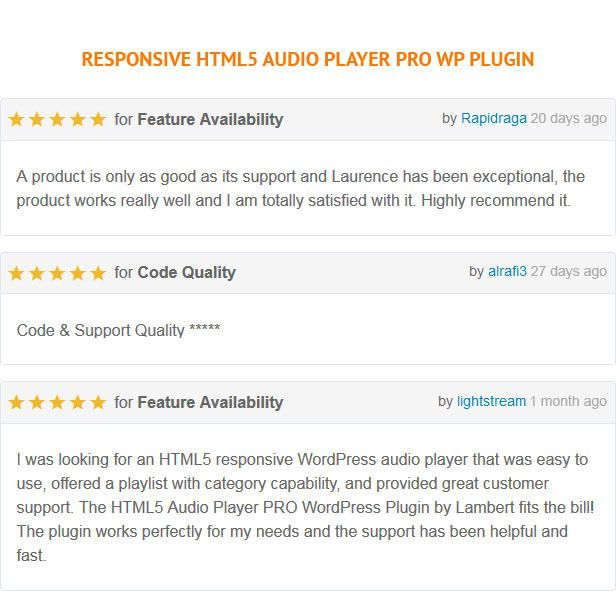This screenshot has height=600, width=616.
Task: Click the "1 month ago" timestamp
Action: [568, 401]
